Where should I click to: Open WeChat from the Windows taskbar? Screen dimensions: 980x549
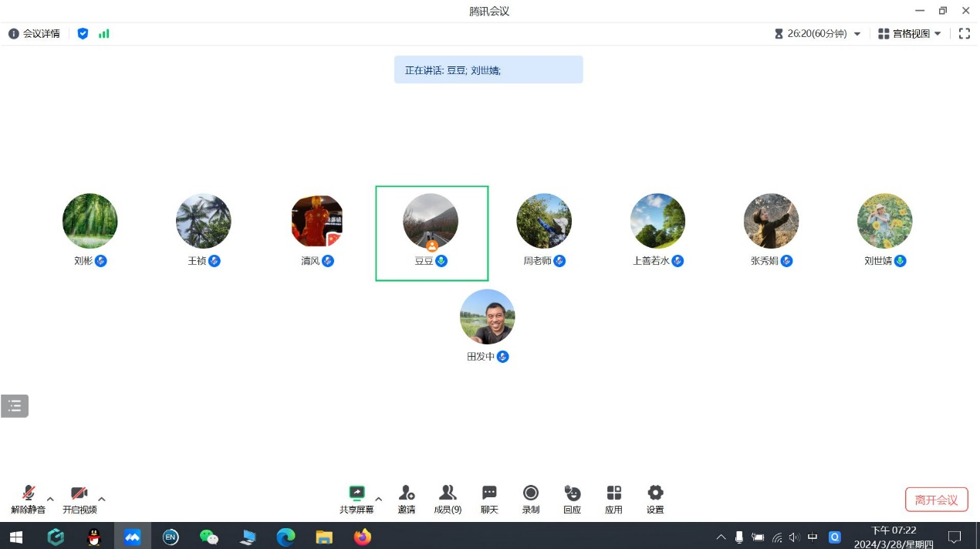click(209, 537)
